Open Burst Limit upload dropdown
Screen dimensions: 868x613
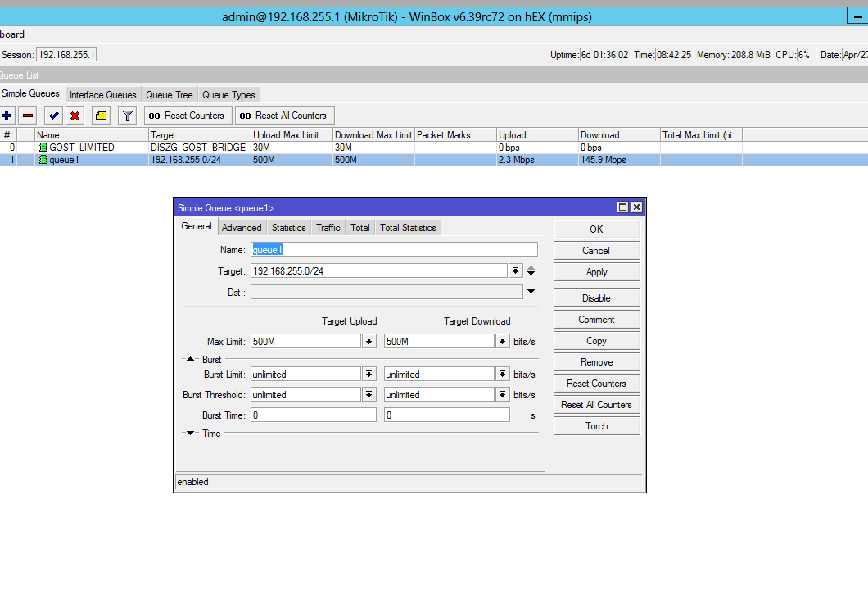(x=369, y=375)
